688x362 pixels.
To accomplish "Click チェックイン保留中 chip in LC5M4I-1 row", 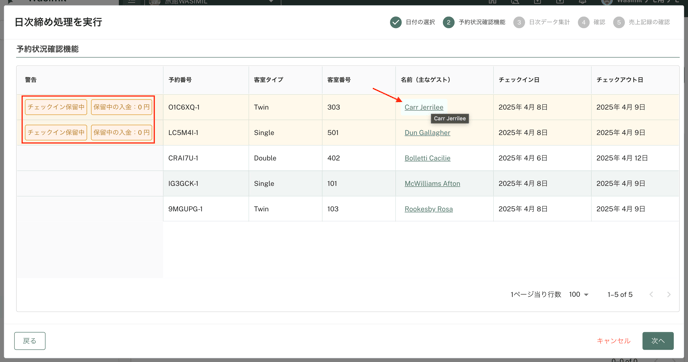I will 56,133.
